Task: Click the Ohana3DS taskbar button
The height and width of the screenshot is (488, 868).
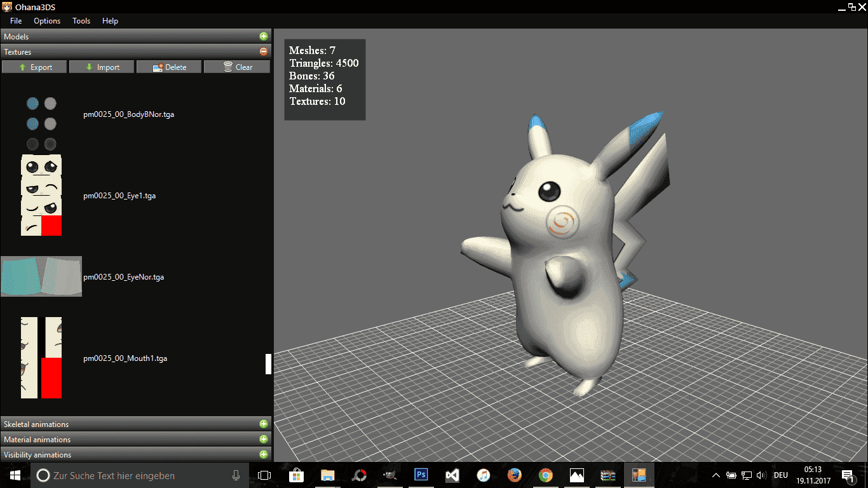Action: 639,475
